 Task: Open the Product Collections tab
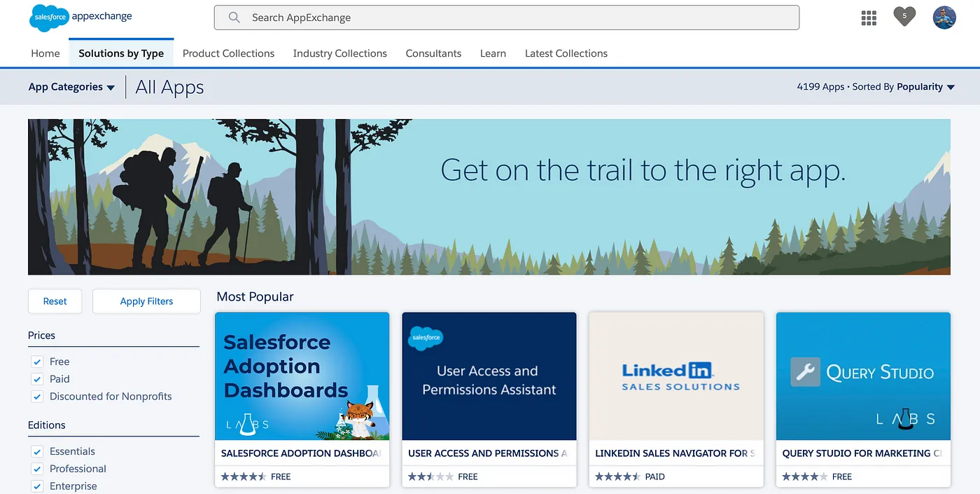pos(228,53)
